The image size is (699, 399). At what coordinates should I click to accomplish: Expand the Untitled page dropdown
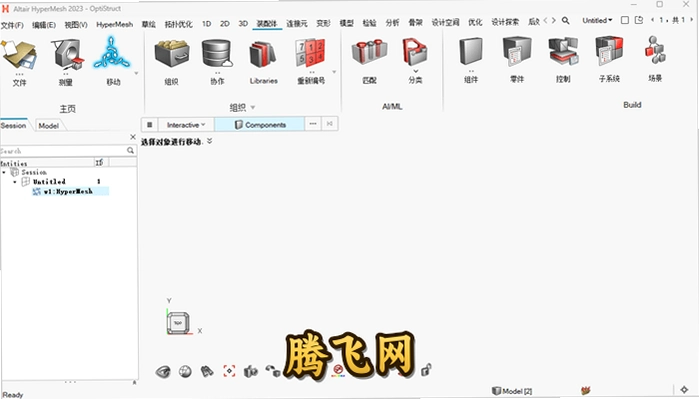597,21
